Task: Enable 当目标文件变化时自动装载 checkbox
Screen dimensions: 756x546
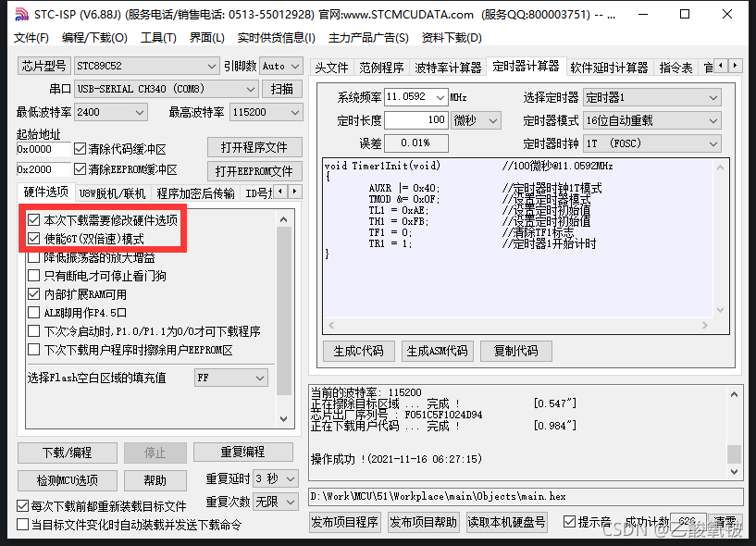Action: tap(22, 525)
